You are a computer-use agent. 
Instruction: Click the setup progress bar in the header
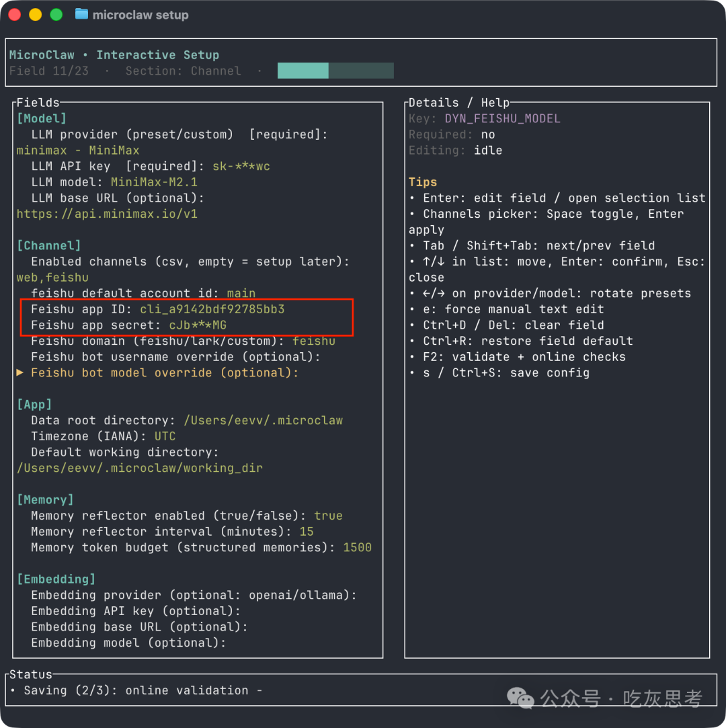(x=335, y=71)
